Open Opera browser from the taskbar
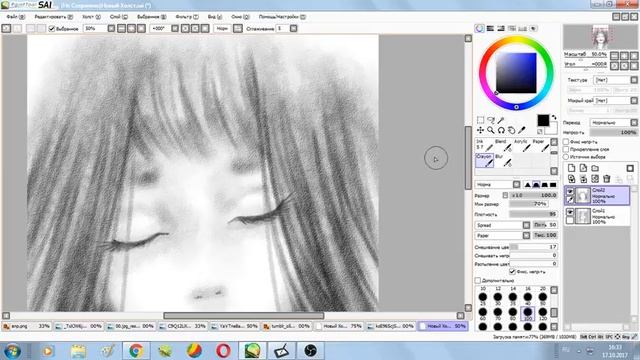This screenshot has height=360, width=640. [x=223, y=351]
